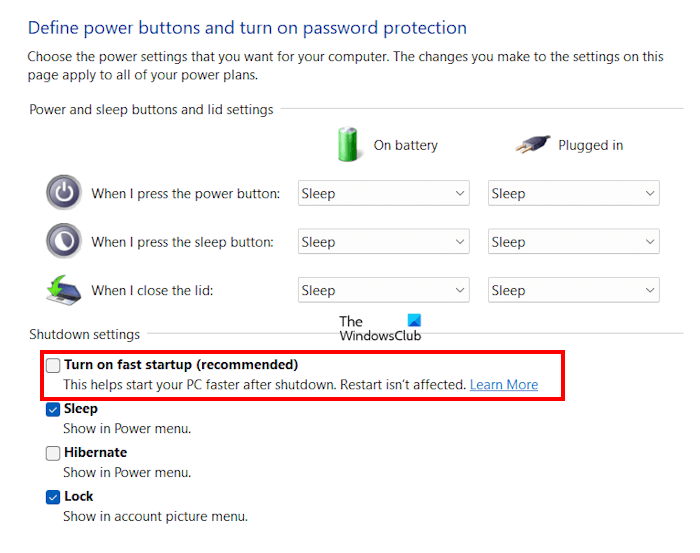Click the power plug icon

(x=533, y=145)
